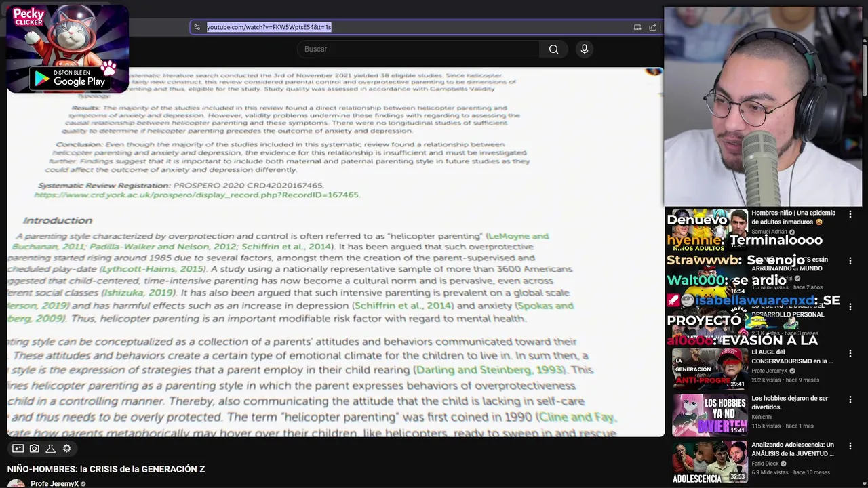Open the LOS HOBBIES YA NO DIVIERTEN thumbnail
The height and width of the screenshot is (488, 868).
click(709, 415)
